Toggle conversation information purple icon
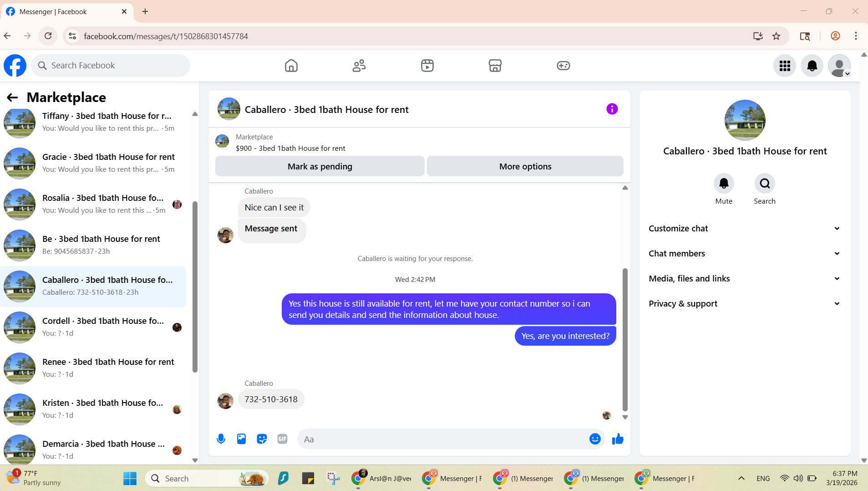This screenshot has width=868, height=491. point(612,109)
